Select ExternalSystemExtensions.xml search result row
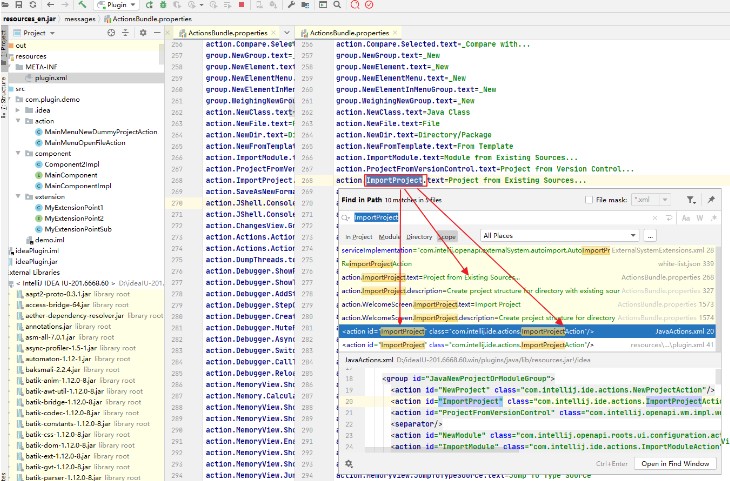 click(527, 250)
